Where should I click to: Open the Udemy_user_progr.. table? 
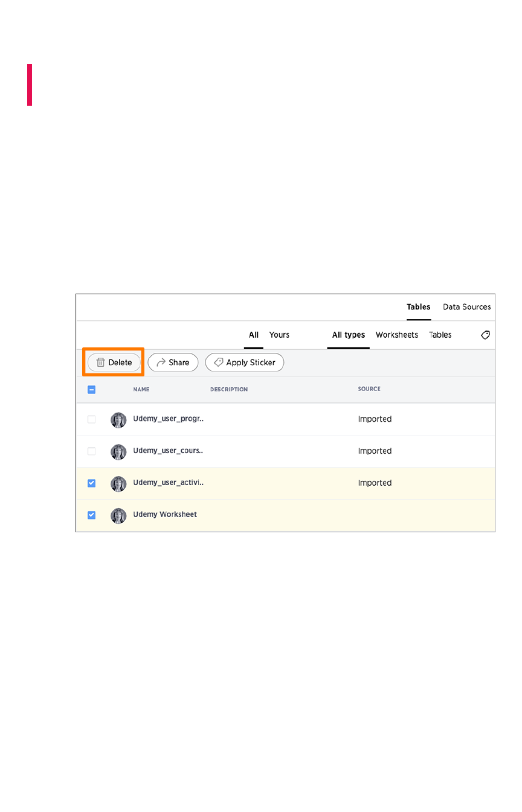pos(169,419)
